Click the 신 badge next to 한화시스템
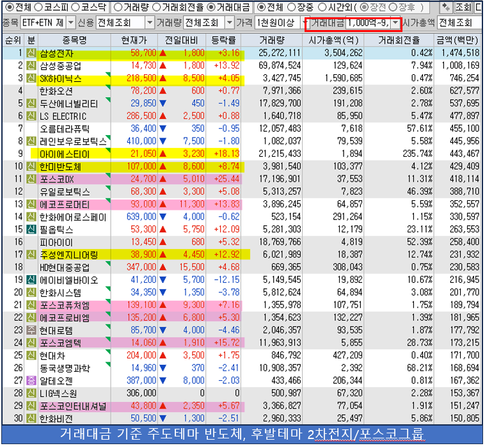Image resolution: width=485 pixels, height=448 pixels. (x=31, y=292)
